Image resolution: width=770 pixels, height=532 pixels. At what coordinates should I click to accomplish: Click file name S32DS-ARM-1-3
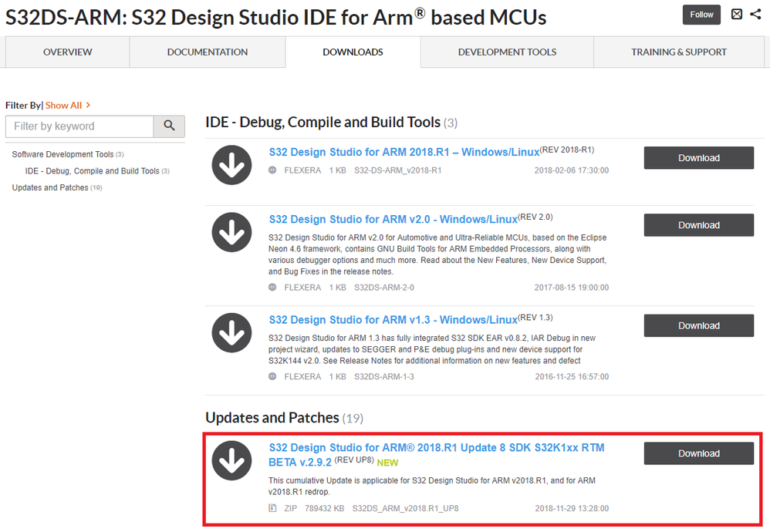[384, 376]
